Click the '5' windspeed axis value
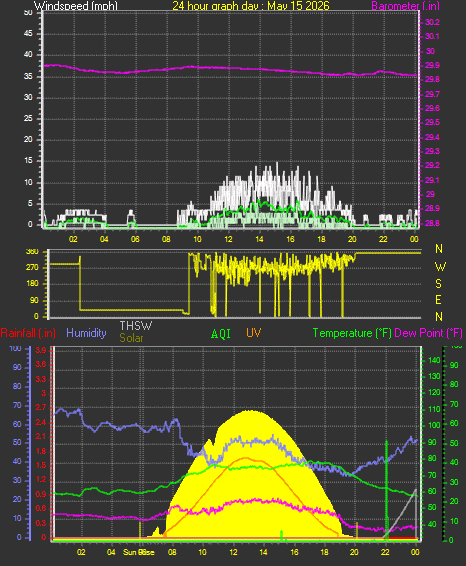This screenshot has width=466, height=566. point(30,203)
